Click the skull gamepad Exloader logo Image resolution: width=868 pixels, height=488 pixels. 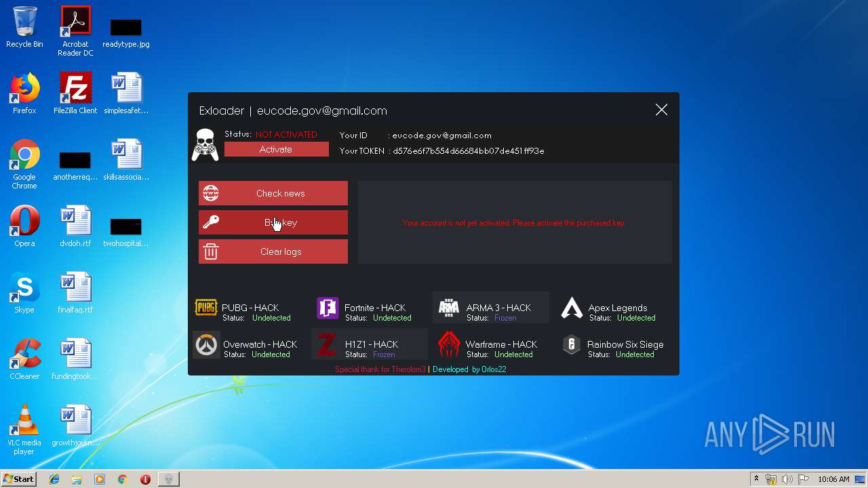pos(205,144)
